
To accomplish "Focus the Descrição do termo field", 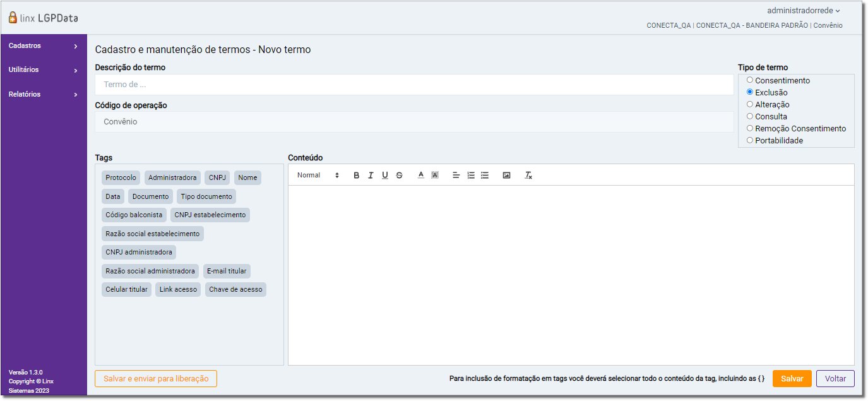I will (414, 85).
